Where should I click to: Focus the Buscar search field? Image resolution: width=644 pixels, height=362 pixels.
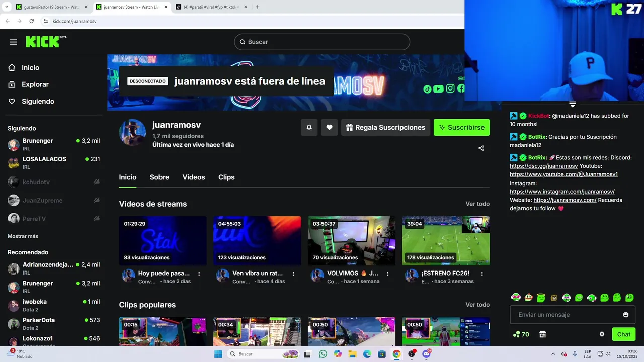pos(322,42)
